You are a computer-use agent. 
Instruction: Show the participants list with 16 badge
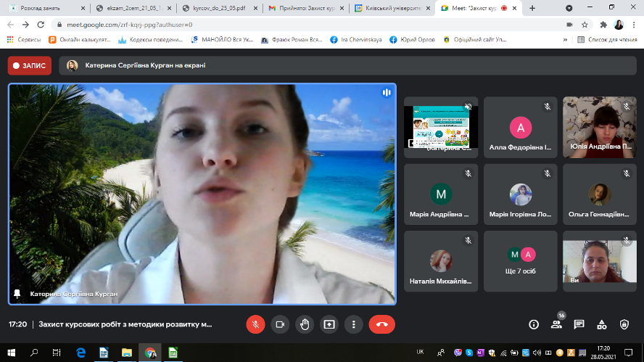pyautogui.click(x=556, y=324)
